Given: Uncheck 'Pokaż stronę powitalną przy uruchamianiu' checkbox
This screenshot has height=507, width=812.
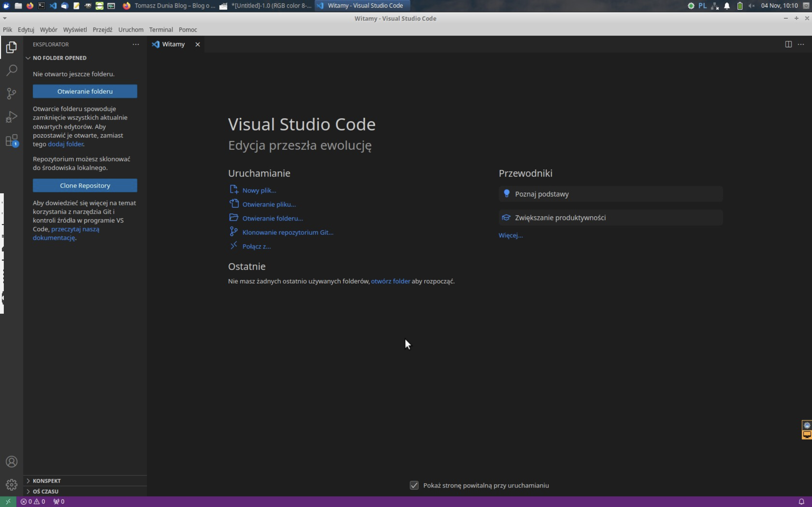Looking at the screenshot, I should point(414,485).
